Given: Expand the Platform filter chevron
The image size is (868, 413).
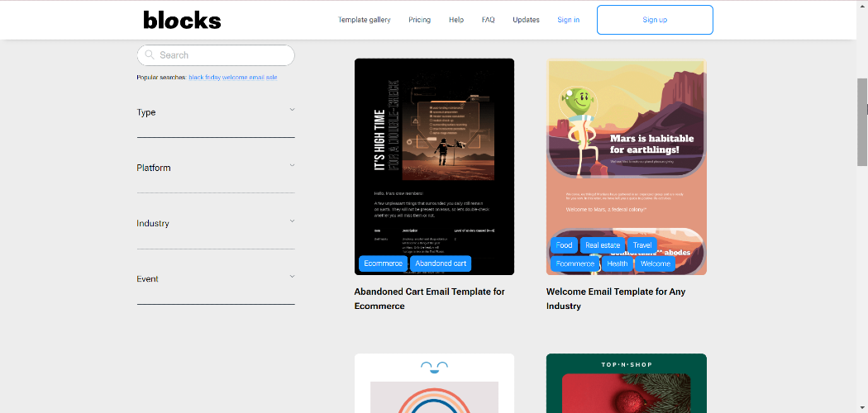Looking at the screenshot, I should [x=293, y=164].
